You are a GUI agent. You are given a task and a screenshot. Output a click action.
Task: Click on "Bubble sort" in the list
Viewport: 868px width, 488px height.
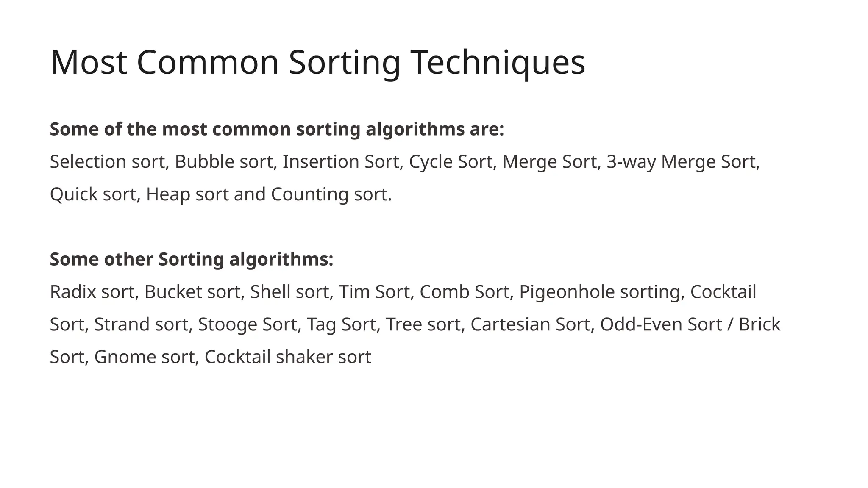(224, 162)
